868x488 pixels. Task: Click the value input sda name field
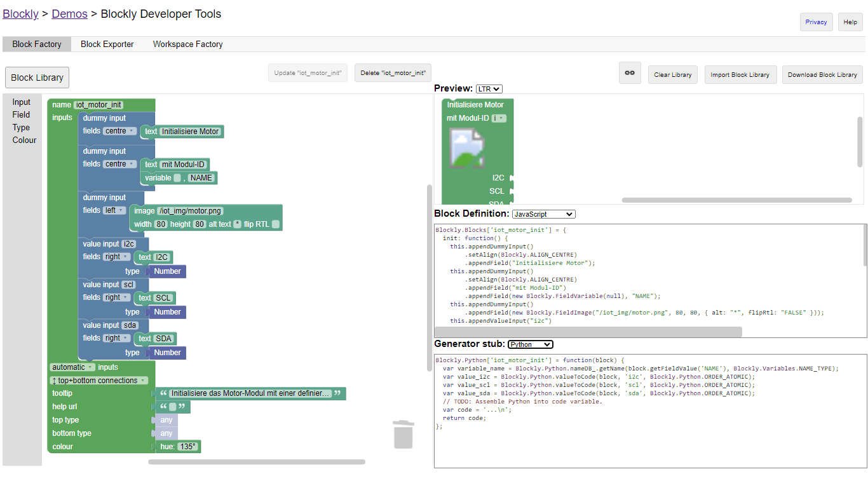pyautogui.click(x=129, y=325)
